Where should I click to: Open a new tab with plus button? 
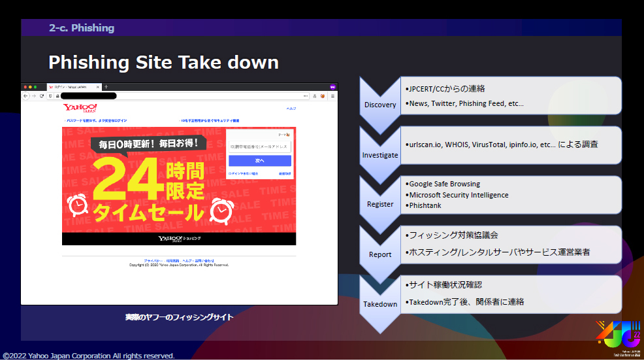[106, 87]
